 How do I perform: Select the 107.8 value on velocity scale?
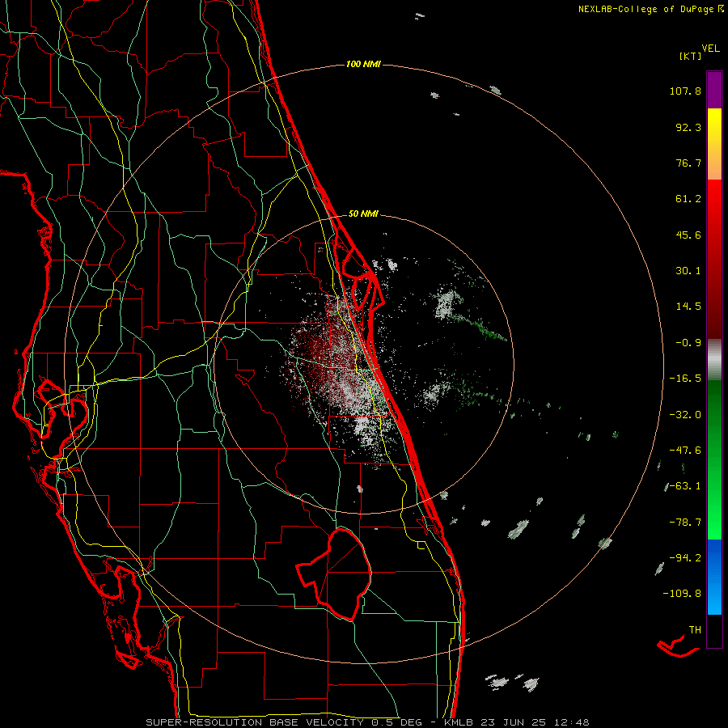tap(685, 91)
